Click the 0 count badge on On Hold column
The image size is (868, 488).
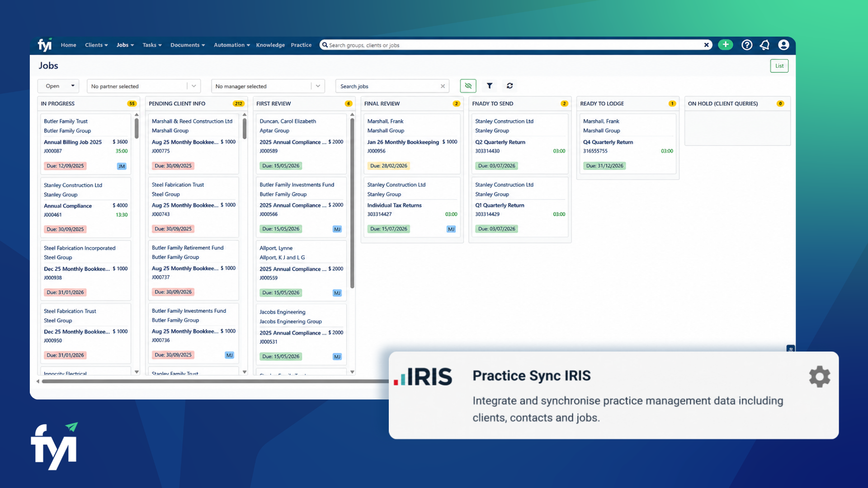click(780, 103)
